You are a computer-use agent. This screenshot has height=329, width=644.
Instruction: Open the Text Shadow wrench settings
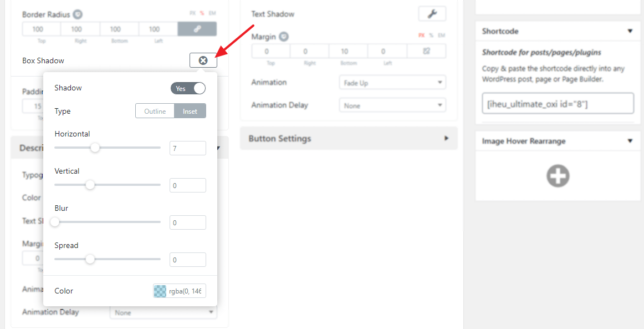432,14
